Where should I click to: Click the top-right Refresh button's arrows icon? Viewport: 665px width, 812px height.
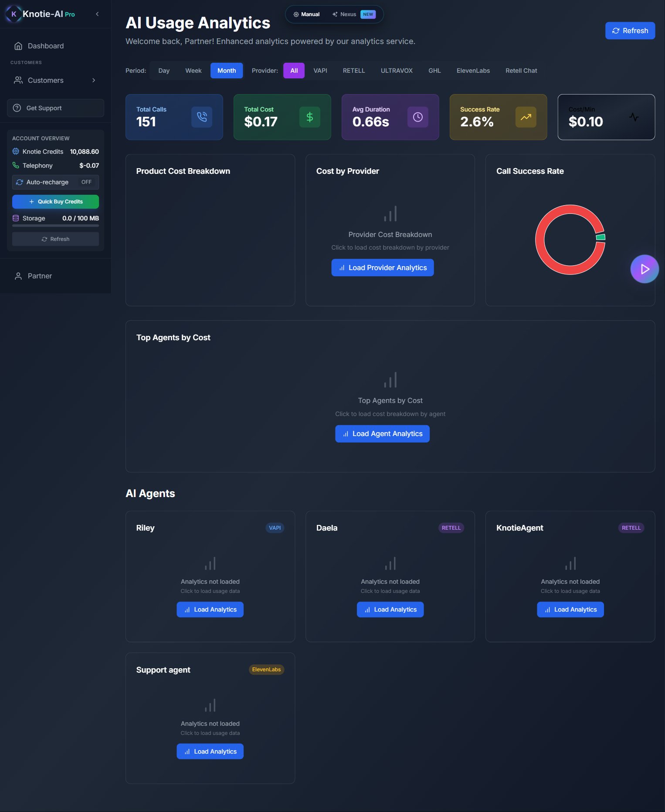click(x=616, y=30)
